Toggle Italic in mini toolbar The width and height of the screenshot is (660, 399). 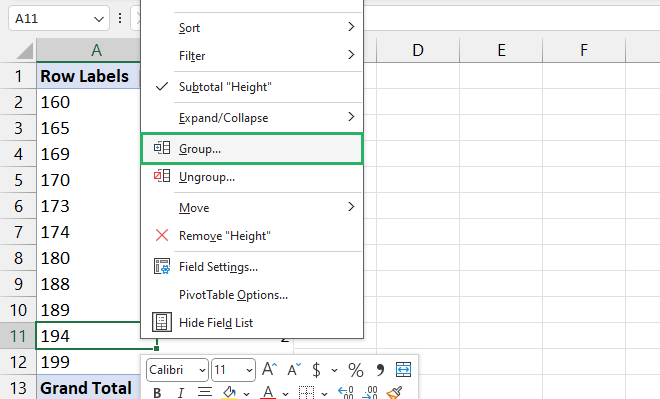point(181,393)
